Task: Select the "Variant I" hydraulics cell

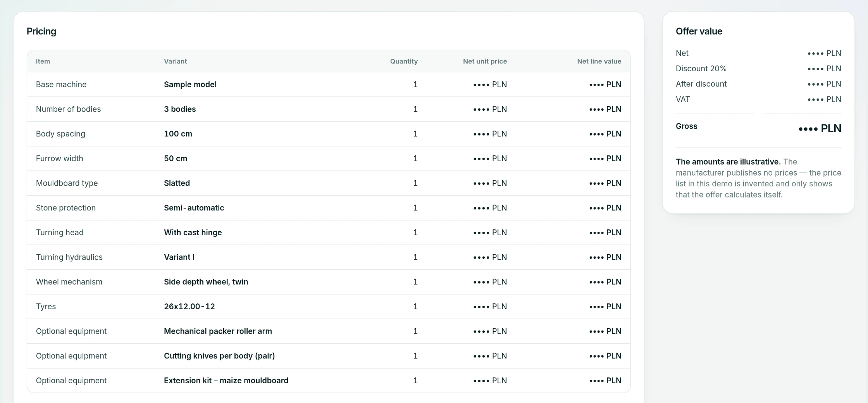Action: click(179, 257)
